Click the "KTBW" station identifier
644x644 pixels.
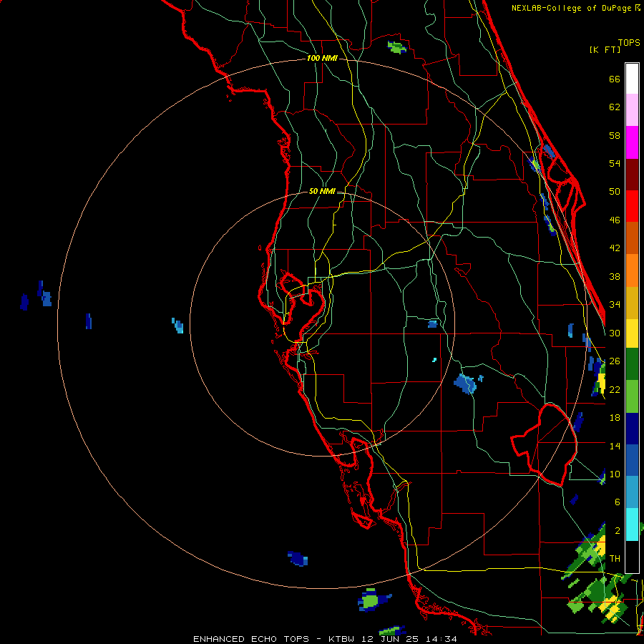341,639
